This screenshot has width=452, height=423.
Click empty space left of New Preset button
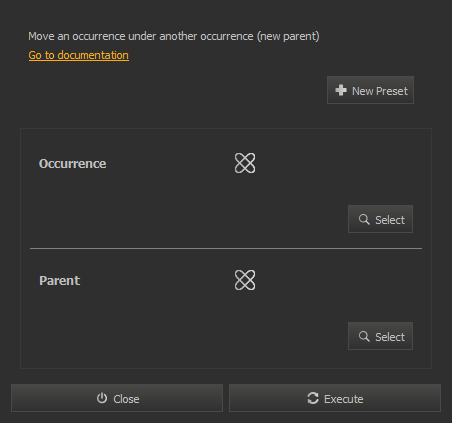[173, 90]
